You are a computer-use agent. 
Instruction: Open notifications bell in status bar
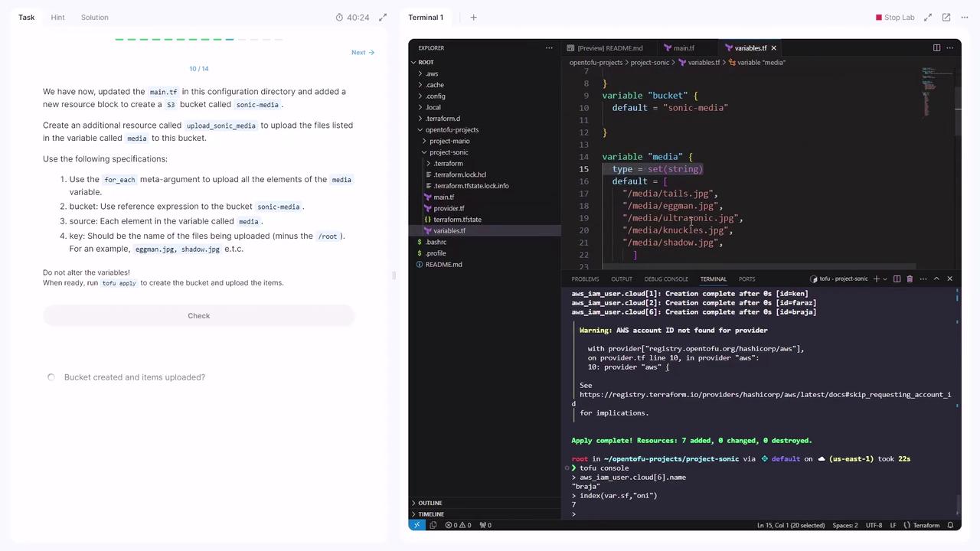point(950,525)
